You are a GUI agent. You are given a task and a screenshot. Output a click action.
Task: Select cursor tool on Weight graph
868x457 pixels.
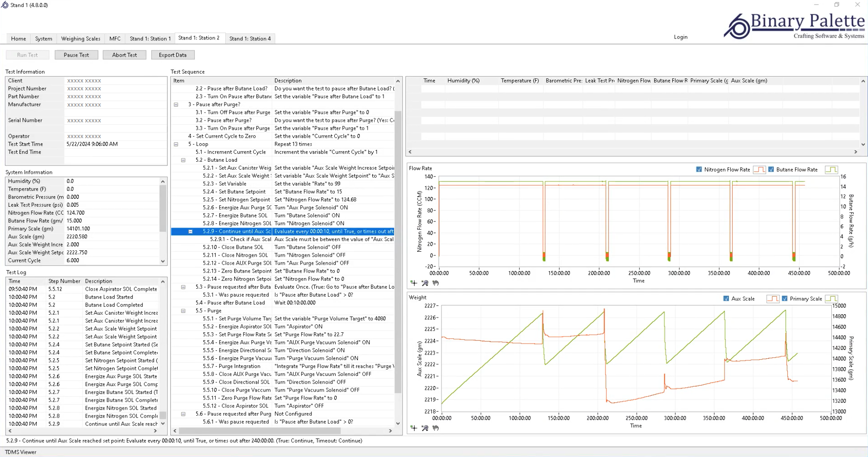tap(414, 428)
